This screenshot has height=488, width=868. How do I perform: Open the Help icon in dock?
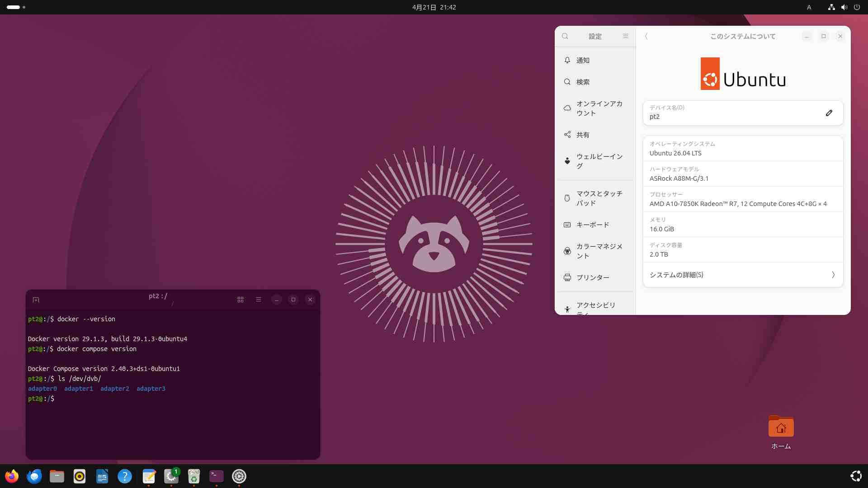tap(125, 476)
